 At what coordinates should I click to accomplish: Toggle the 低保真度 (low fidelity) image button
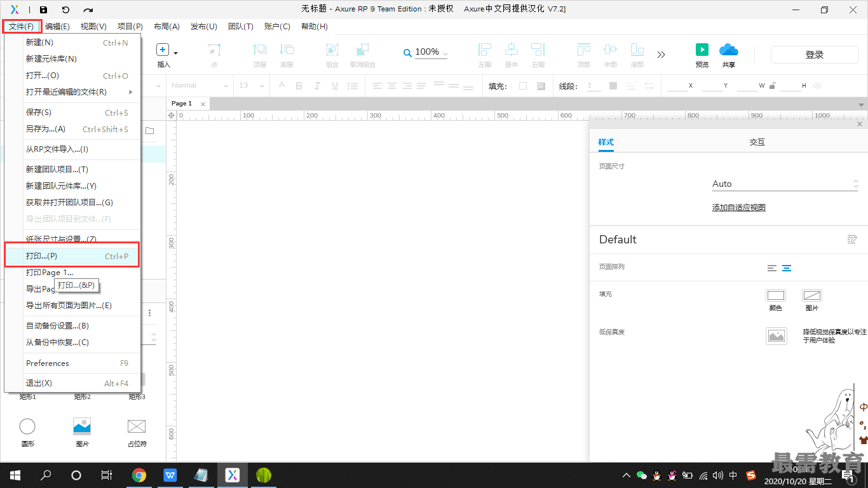pyautogui.click(x=776, y=336)
